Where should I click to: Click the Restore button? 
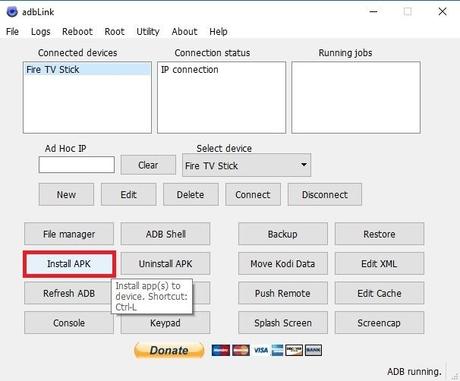click(x=379, y=234)
